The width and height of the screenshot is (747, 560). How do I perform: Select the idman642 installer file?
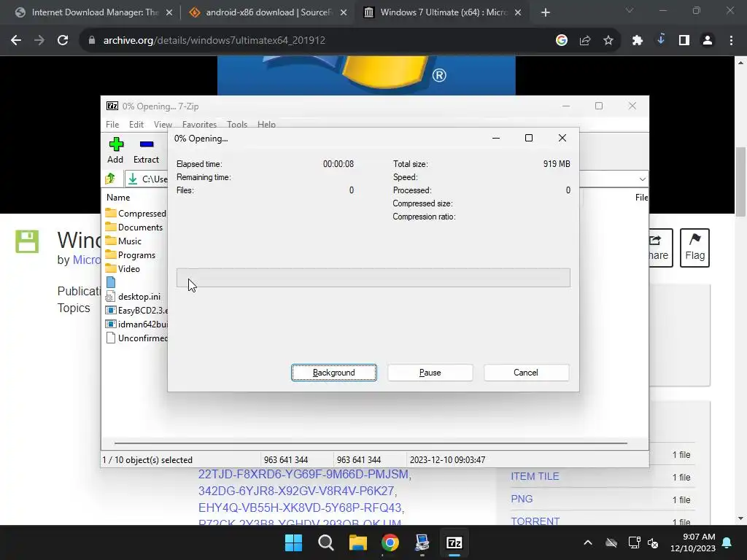coord(136,324)
